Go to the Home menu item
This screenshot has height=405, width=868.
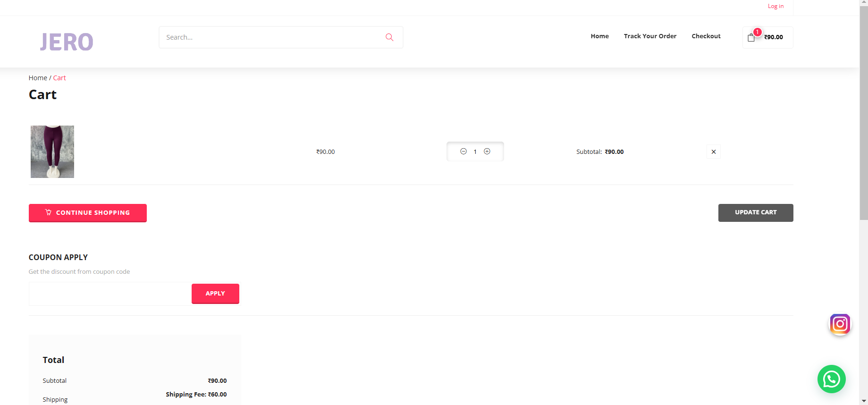pos(599,36)
